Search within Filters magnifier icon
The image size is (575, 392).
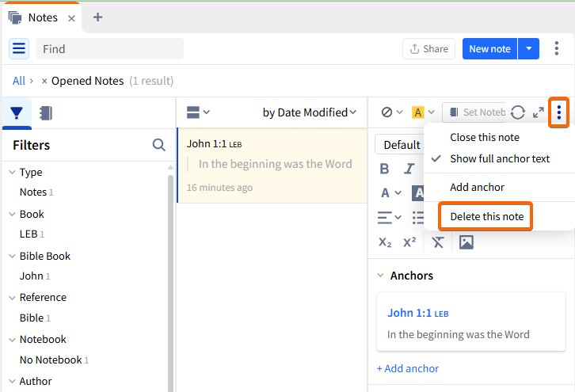coord(158,145)
